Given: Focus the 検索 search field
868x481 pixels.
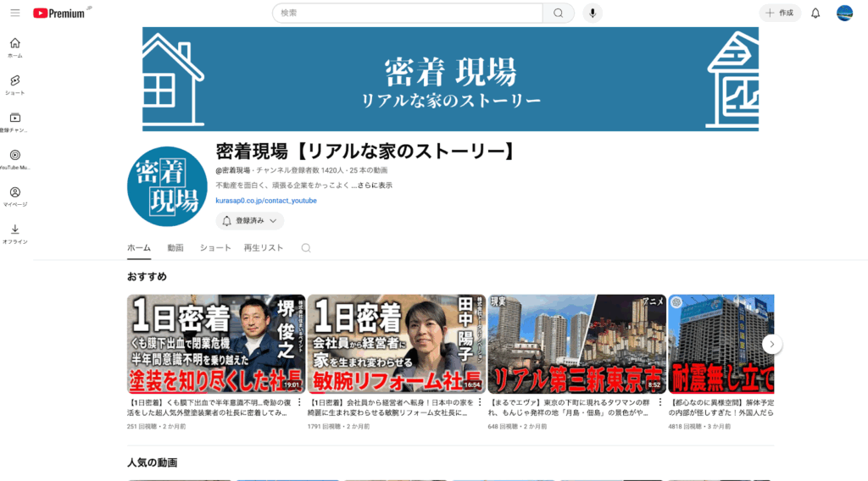Looking at the screenshot, I should click(x=408, y=14).
